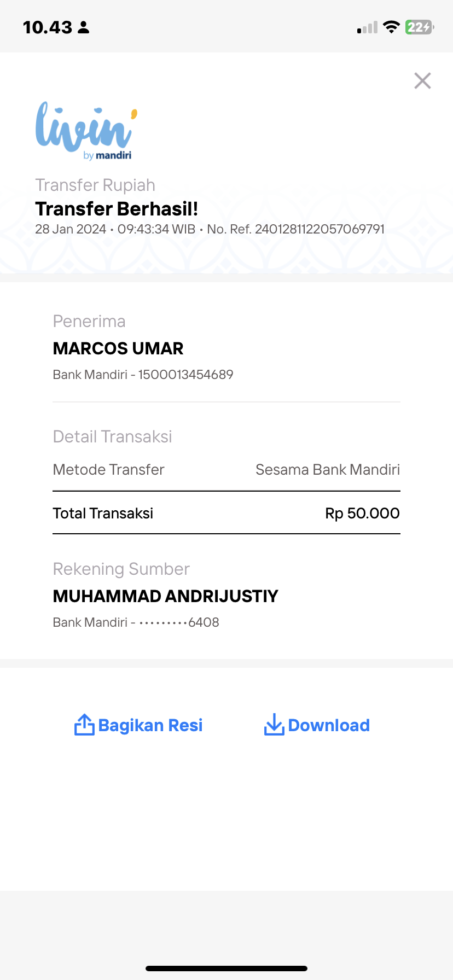This screenshot has height=980, width=453.
Task: Tap the share icon beside Bagikan Resi
Action: tap(84, 725)
